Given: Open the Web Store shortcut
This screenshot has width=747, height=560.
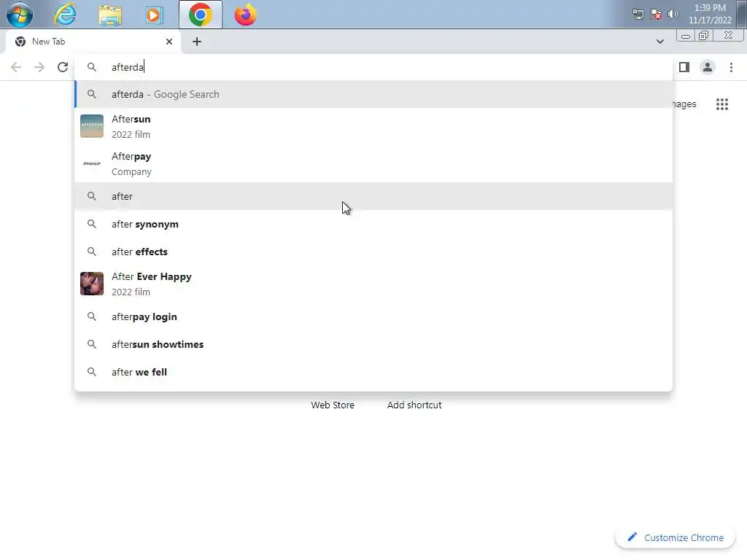Looking at the screenshot, I should click(333, 405).
